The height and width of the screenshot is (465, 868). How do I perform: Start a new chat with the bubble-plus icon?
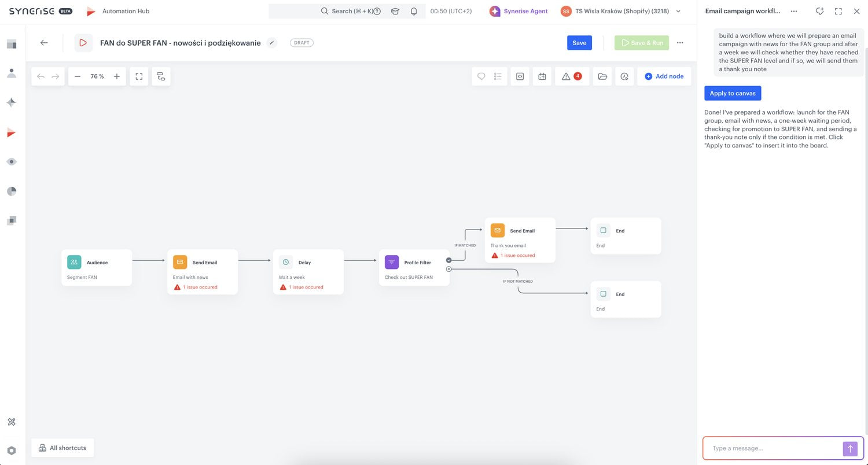click(x=819, y=11)
